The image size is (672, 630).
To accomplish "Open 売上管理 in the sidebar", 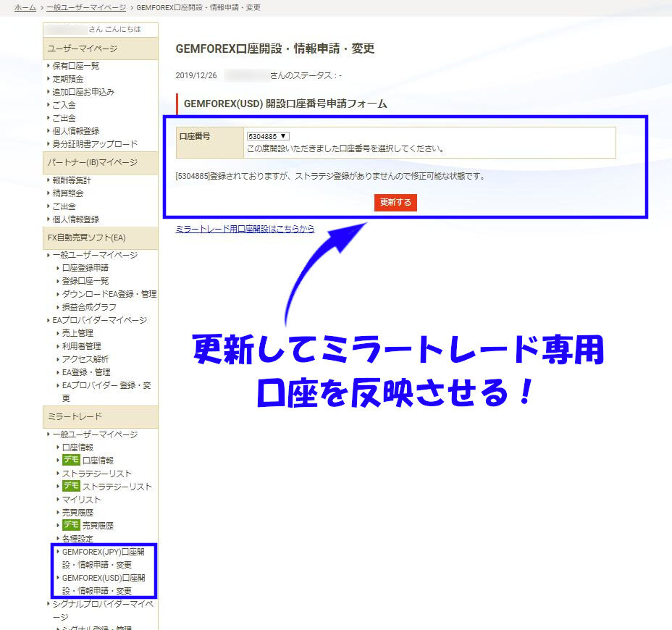I will coord(77,333).
